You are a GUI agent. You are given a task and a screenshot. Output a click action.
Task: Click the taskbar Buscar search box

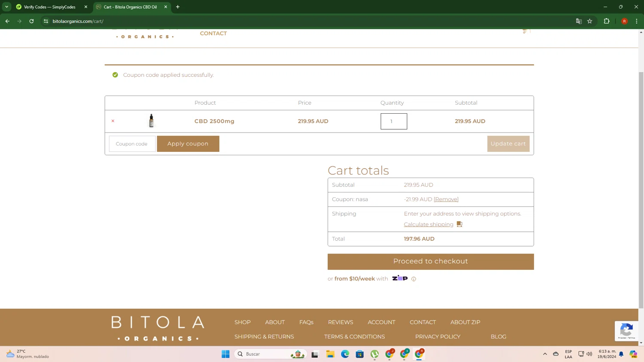270,354
